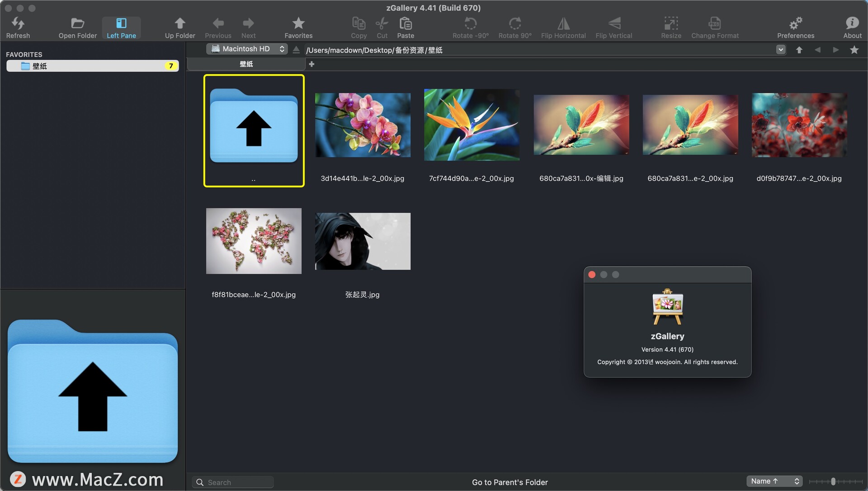Add a new tab with plus button
The height and width of the screenshot is (491, 868).
click(x=311, y=64)
